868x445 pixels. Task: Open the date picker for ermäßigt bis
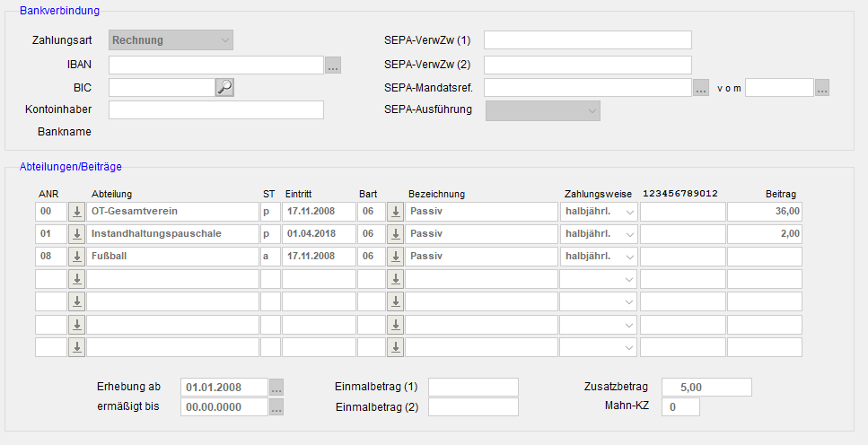click(x=276, y=407)
